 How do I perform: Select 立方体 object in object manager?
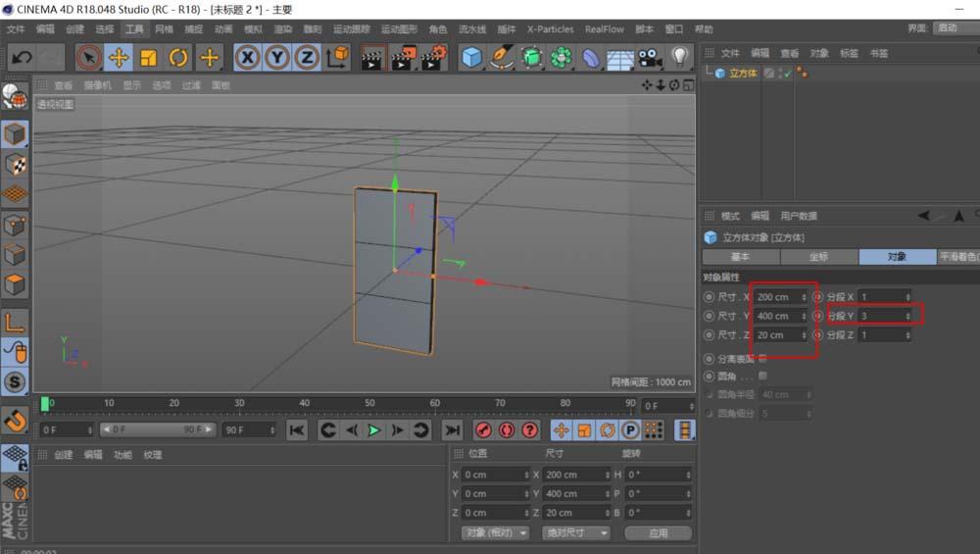coord(743,73)
